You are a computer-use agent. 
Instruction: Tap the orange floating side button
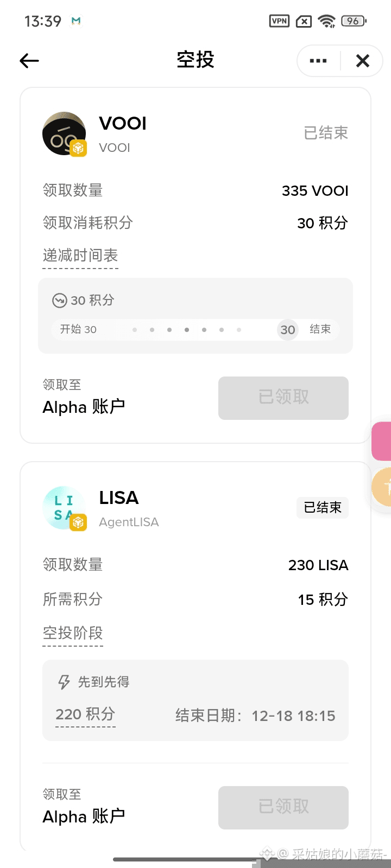click(x=382, y=487)
